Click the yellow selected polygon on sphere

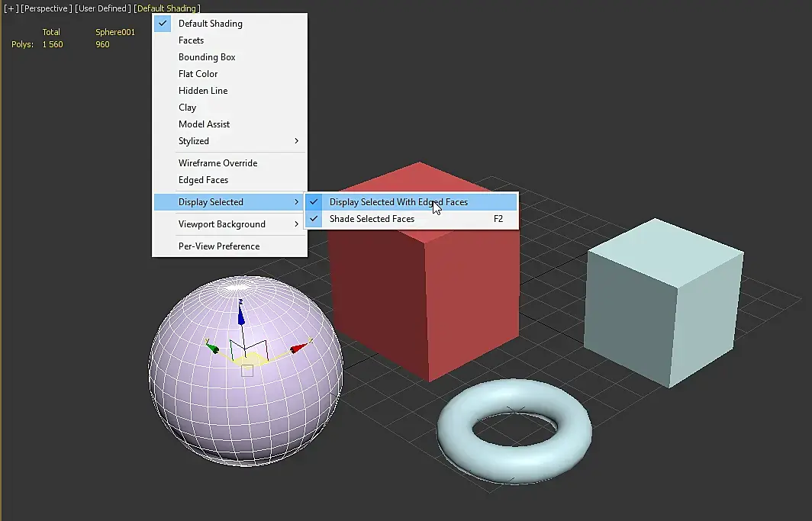[251, 359]
